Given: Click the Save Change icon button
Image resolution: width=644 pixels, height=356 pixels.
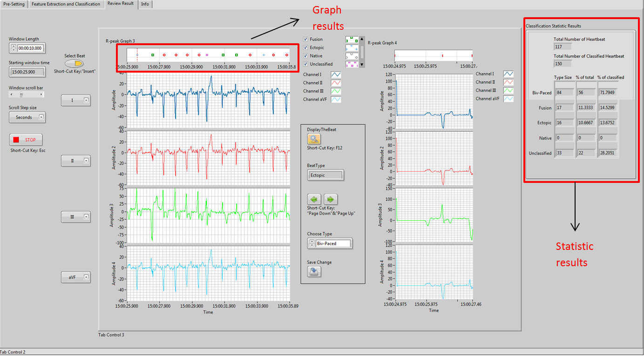Looking at the screenshot, I should pos(314,272).
